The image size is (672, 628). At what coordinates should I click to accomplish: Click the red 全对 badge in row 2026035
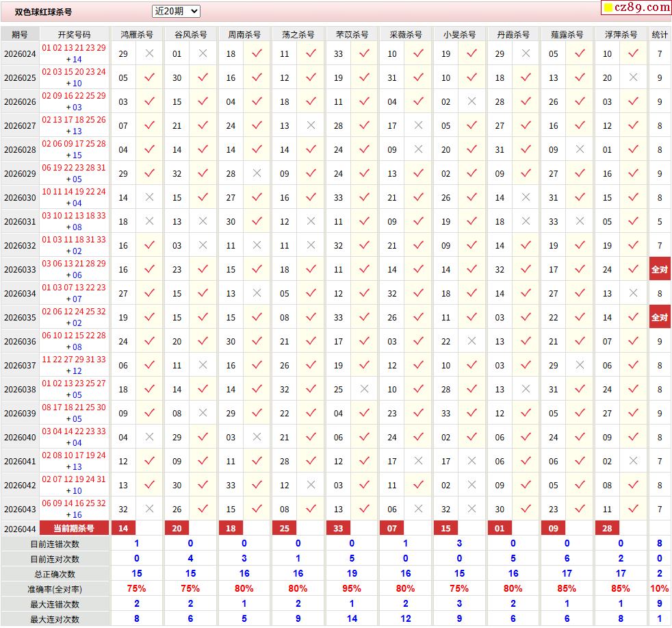tap(660, 317)
